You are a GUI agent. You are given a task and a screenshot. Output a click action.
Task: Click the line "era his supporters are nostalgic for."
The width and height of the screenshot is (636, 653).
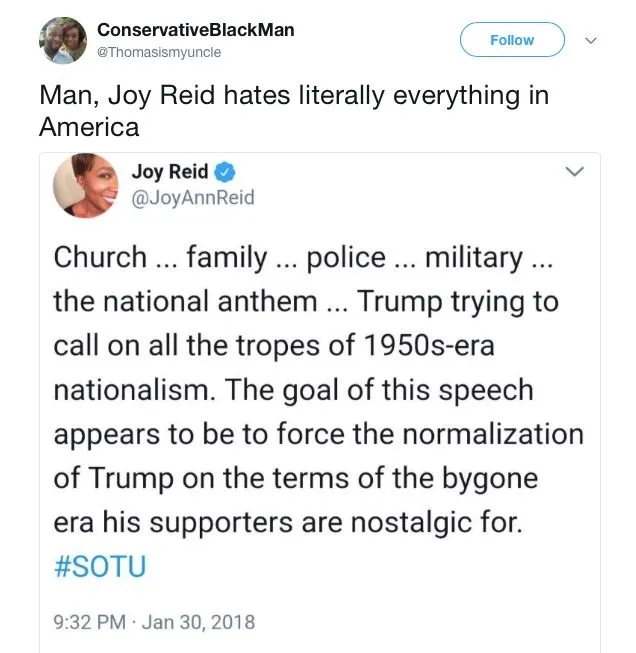[x=288, y=522]
